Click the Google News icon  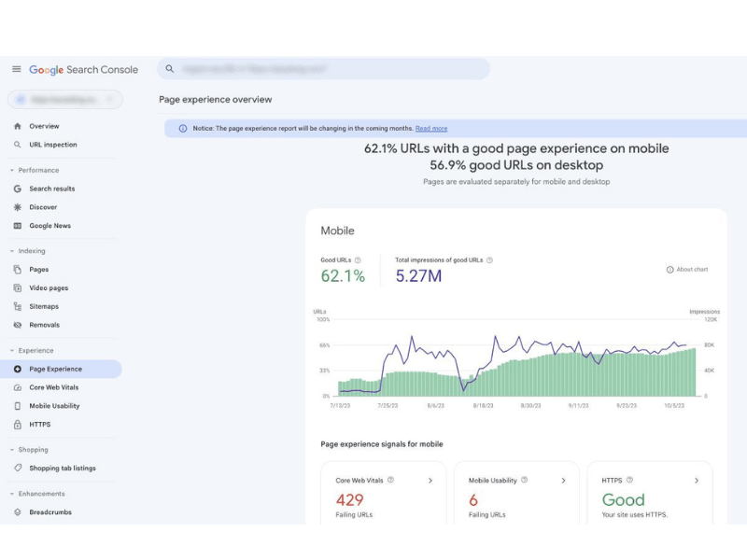18,226
